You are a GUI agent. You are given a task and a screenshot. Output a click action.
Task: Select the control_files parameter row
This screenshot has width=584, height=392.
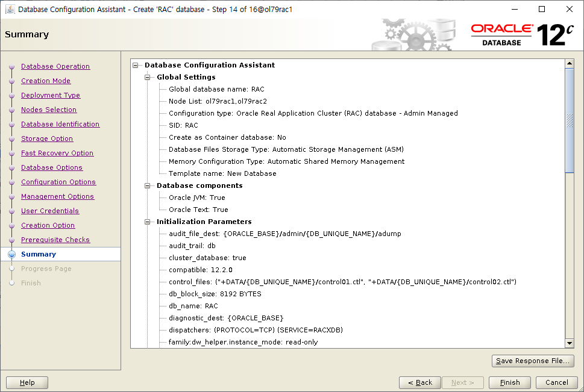343,282
